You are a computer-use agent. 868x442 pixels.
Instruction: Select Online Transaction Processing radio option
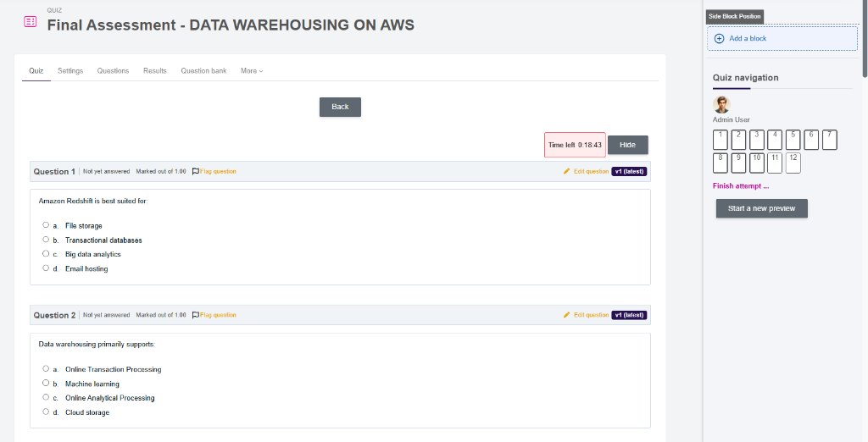coord(46,368)
